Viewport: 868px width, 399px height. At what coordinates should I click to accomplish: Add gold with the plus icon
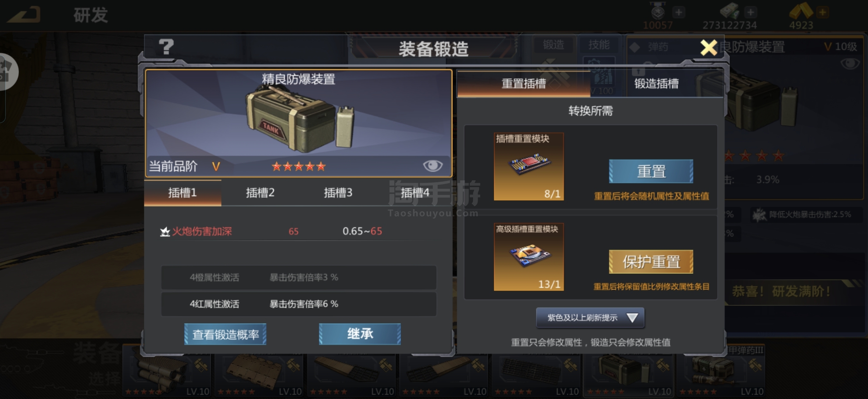tap(823, 12)
